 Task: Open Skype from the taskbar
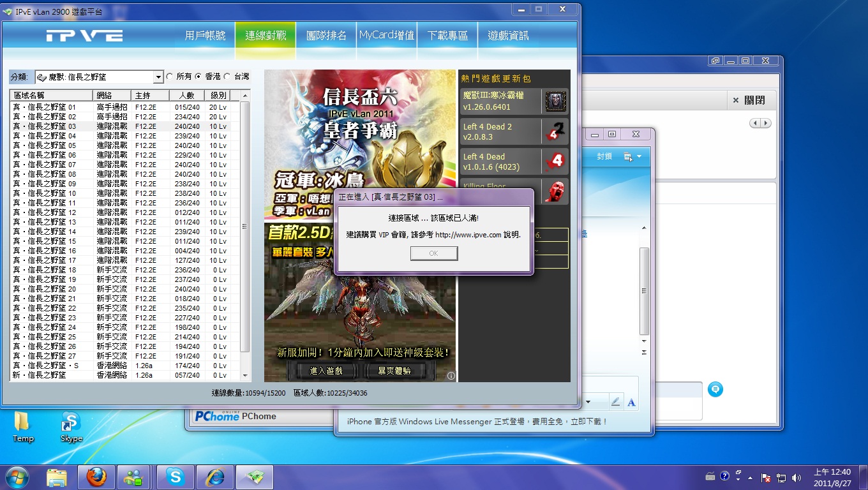coord(175,477)
